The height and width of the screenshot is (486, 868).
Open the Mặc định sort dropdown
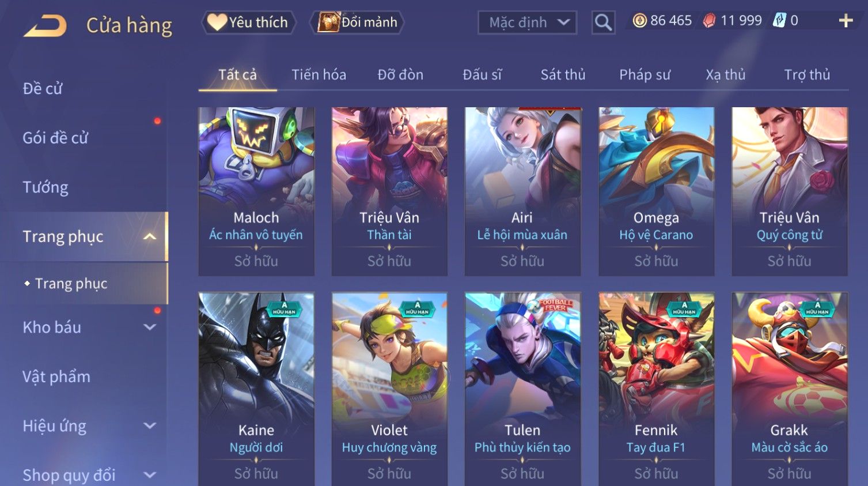(527, 22)
